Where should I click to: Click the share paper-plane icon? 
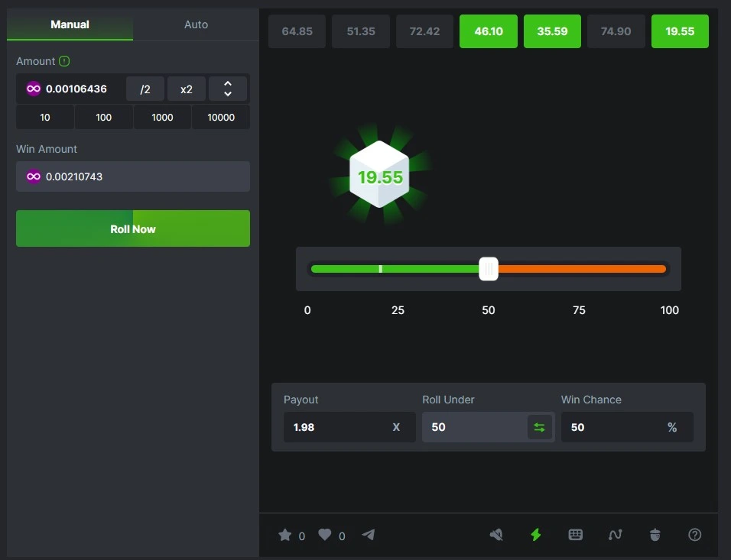coord(369,535)
